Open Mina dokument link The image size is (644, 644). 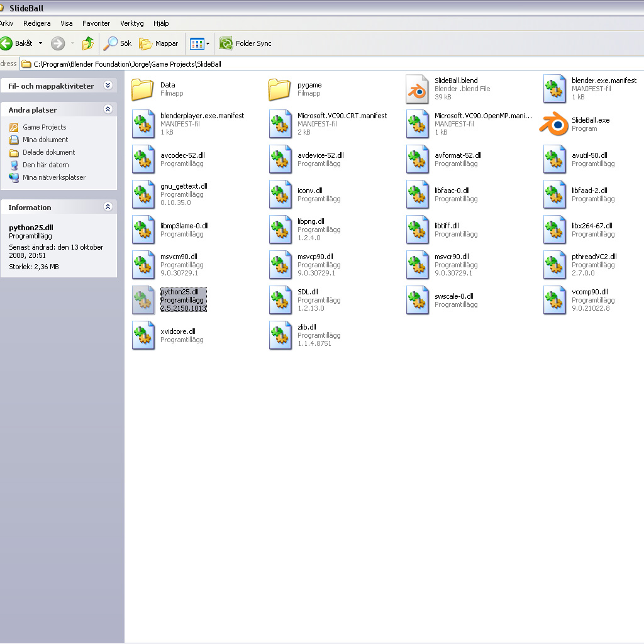tap(45, 140)
